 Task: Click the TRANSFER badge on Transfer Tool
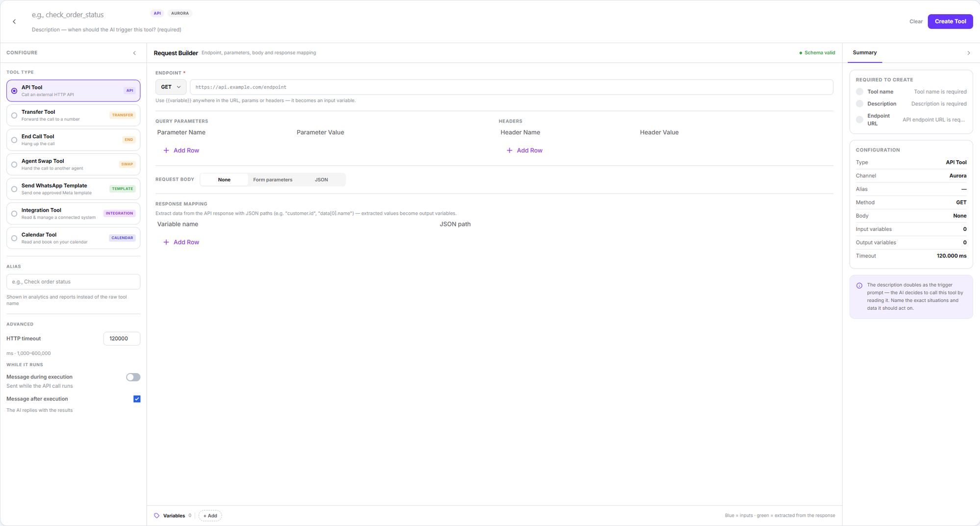coord(123,115)
